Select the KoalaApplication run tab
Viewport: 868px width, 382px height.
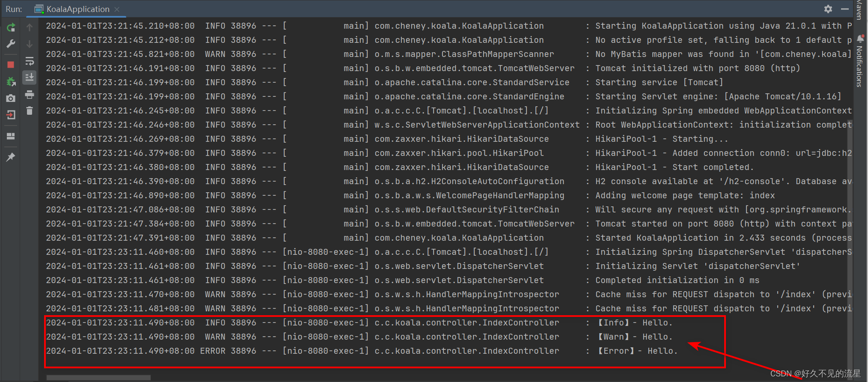click(x=77, y=9)
